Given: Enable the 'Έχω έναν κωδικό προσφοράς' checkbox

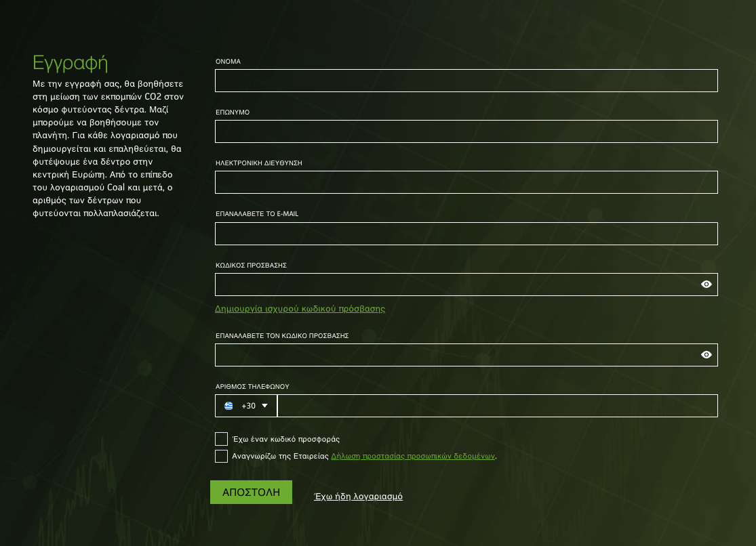Looking at the screenshot, I should (x=221, y=438).
